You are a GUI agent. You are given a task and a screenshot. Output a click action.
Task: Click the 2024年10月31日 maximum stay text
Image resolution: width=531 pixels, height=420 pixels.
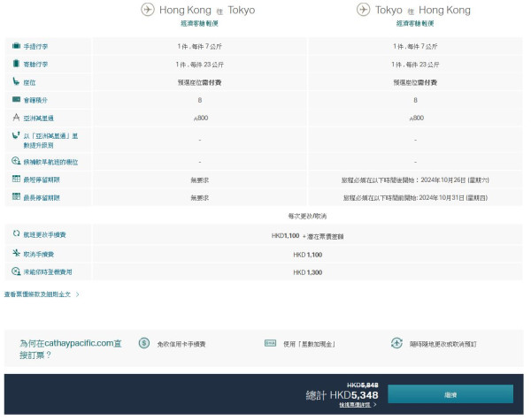pyautogui.click(x=415, y=198)
